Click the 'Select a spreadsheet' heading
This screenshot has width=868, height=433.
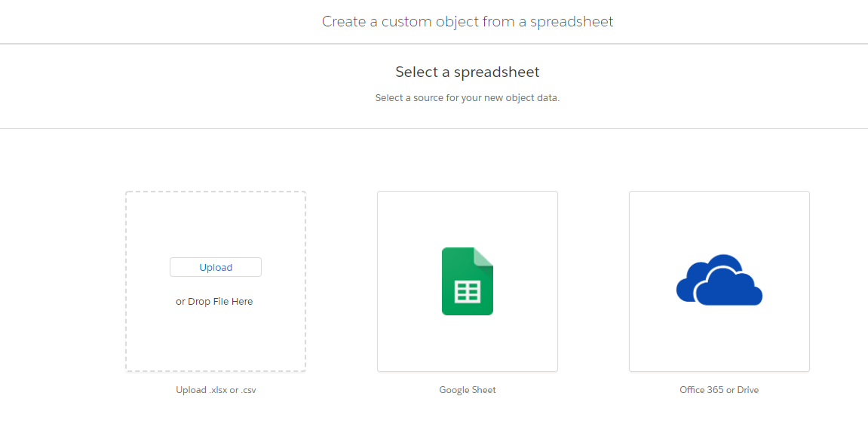[x=468, y=72]
